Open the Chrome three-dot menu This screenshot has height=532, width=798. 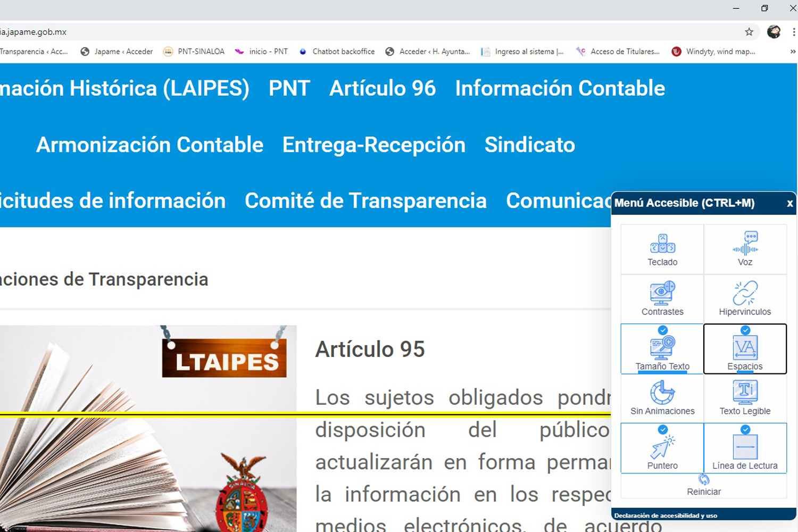(x=794, y=32)
